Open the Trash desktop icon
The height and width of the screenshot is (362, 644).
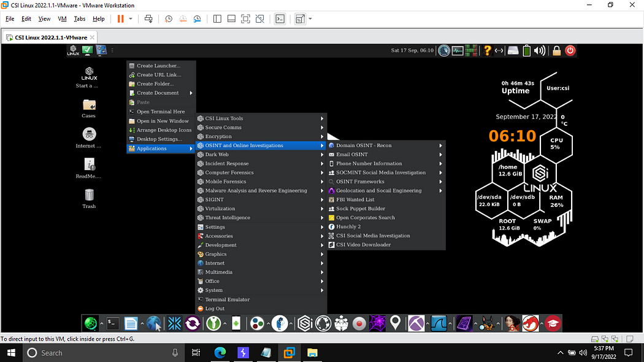tap(89, 199)
